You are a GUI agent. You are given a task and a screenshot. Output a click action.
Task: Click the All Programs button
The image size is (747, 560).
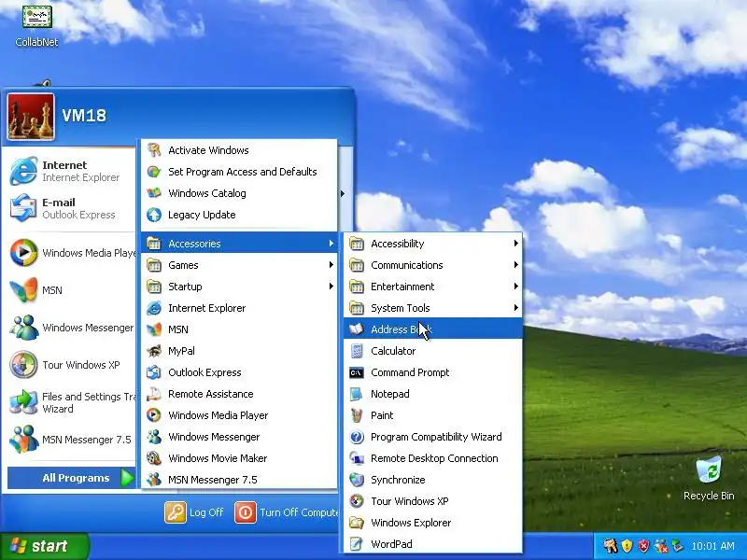(x=72, y=478)
